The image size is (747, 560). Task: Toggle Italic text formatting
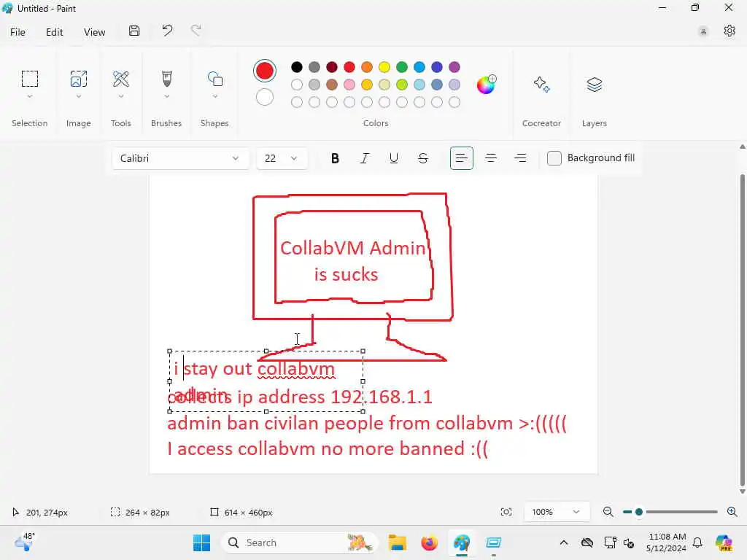coord(365,158)
